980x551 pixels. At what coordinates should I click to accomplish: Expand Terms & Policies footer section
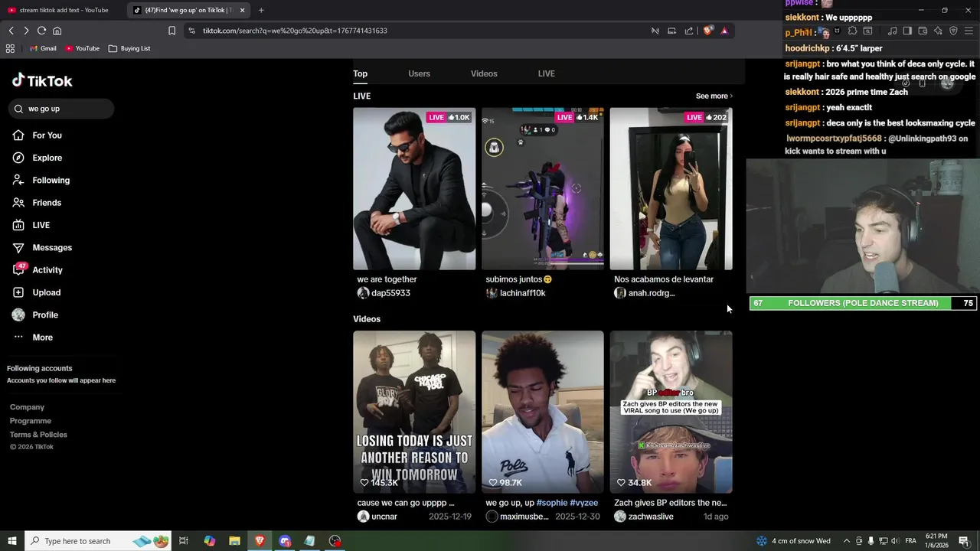click(38, 435)
